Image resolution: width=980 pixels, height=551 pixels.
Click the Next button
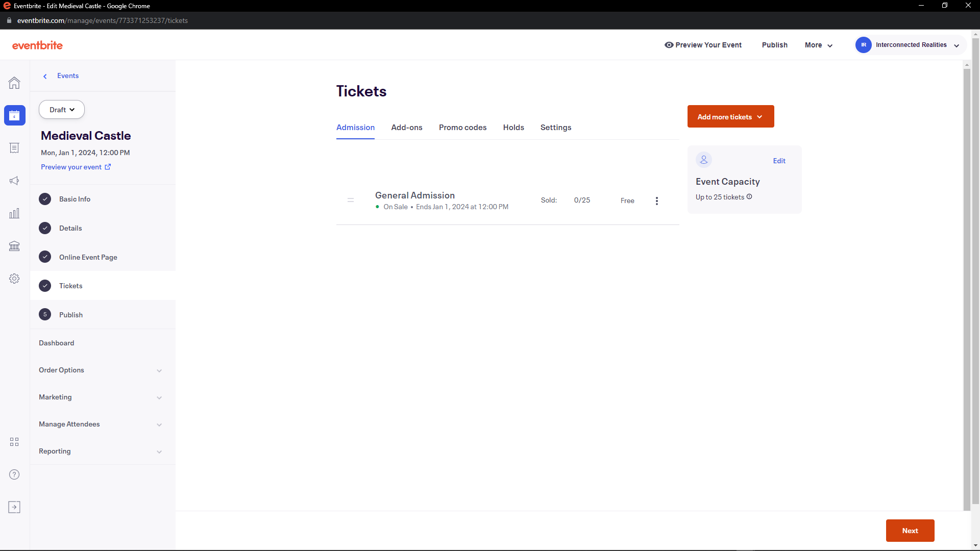click(910, 531)
